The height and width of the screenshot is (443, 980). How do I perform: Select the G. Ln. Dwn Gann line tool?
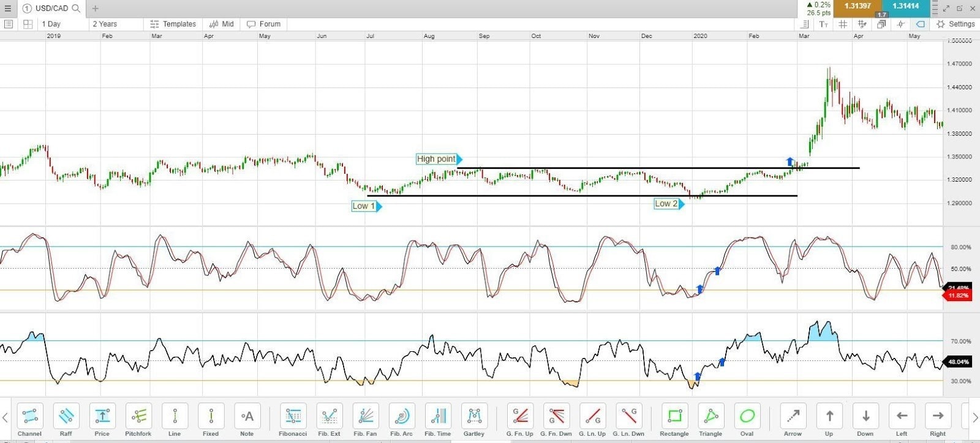pos(628,420)
